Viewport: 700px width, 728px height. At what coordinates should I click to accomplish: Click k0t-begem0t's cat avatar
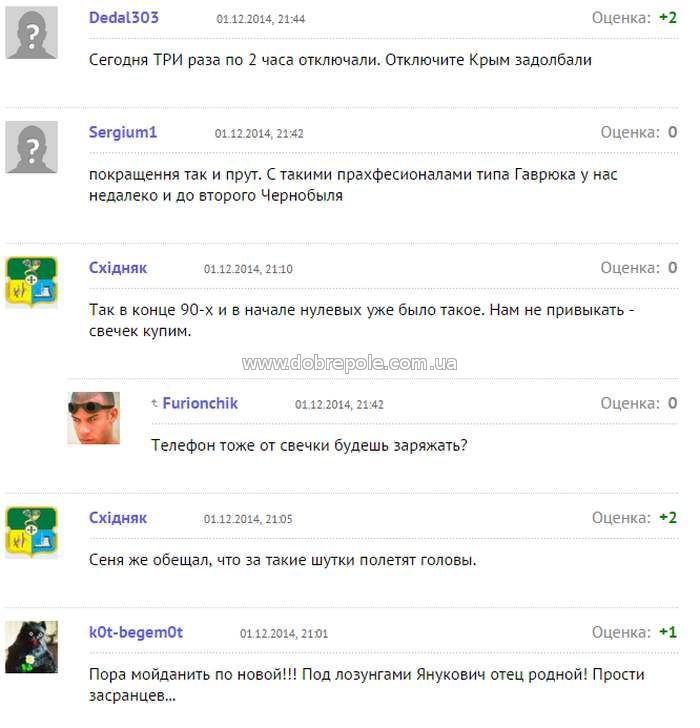(x=32, y=647)
